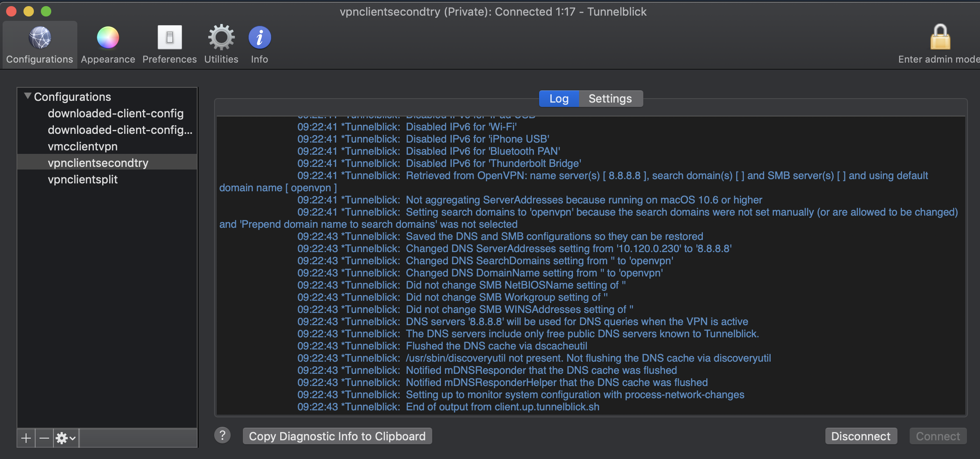Click the log line about flushed DNS cache via dscacheutil
This screenshot has height=459, width=980.
[496, 346]
